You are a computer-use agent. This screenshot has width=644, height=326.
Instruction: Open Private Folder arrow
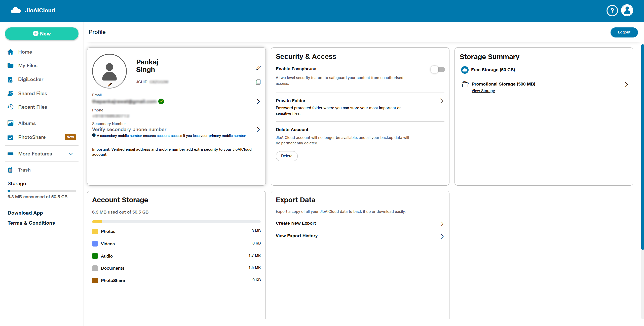pos(442,101)
